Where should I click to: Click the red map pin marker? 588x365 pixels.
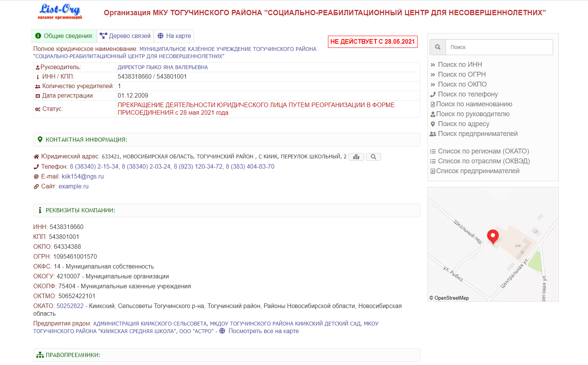tap(493, 236)
